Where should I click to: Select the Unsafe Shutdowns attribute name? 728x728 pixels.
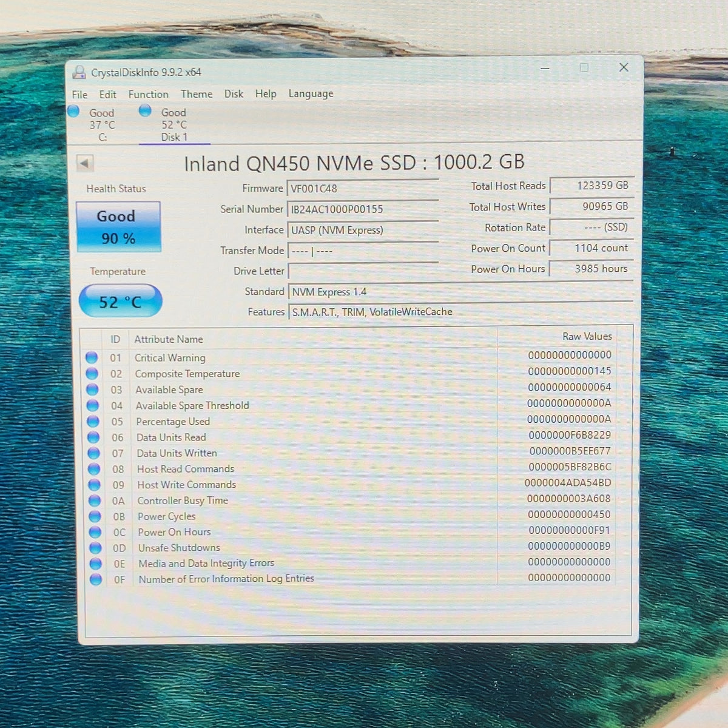179,548
